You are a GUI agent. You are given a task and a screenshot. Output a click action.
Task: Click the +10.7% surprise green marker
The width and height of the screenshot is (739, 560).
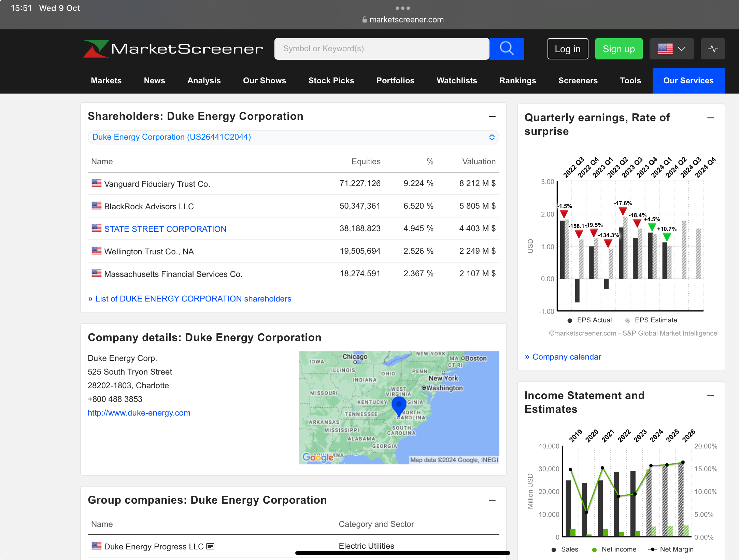point(666,237)
